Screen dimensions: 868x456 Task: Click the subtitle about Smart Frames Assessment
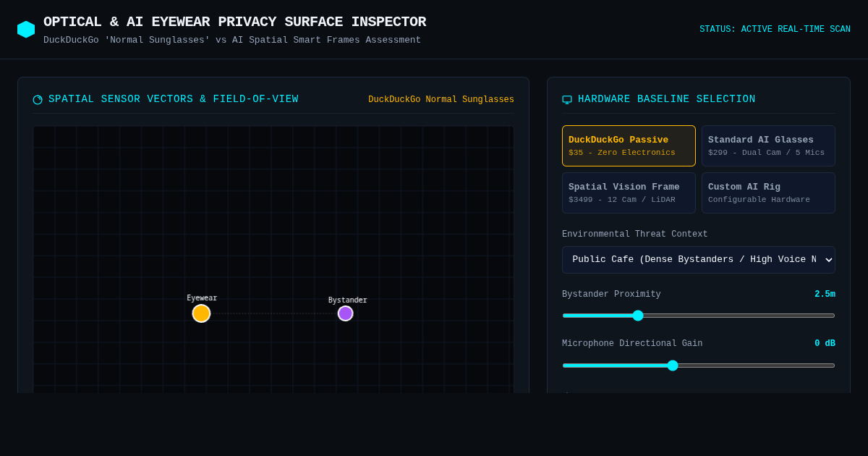pyautogui.click(x=232, y=41)
